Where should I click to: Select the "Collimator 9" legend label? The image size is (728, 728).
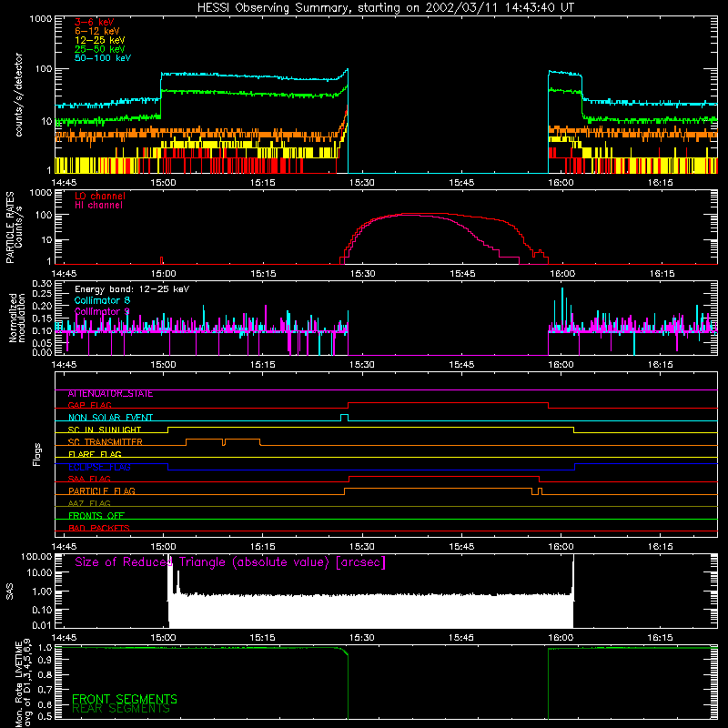(x=102, y=311)
